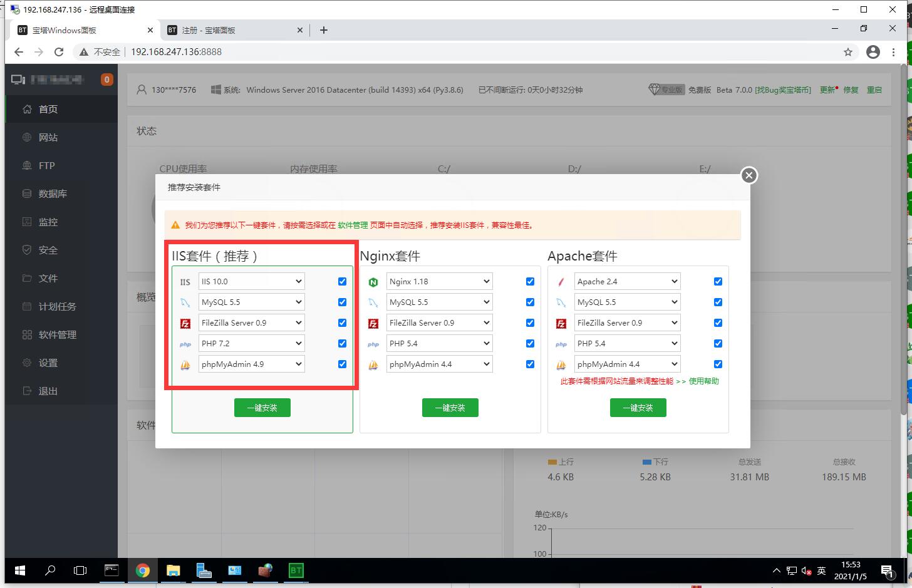The image size is (912, 588).
Task: Open the 使用帮助 help link
Action: (704, 381)
